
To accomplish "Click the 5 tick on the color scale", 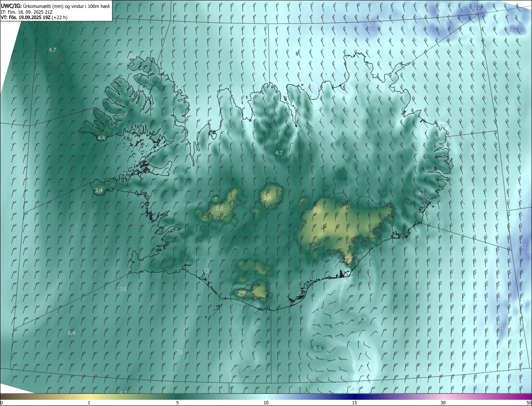I will pyautogui.click(x=177, y=403).
